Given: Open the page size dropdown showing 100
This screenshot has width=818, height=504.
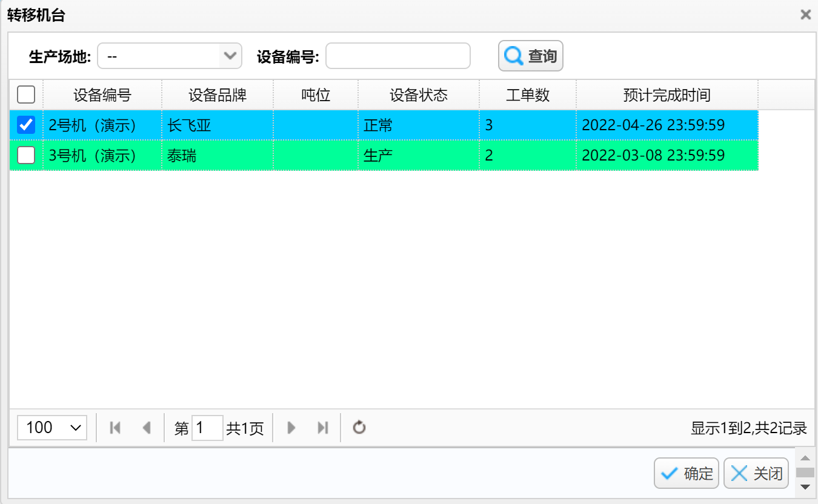Looking at the screenshot, I should [x=52, y=428].
